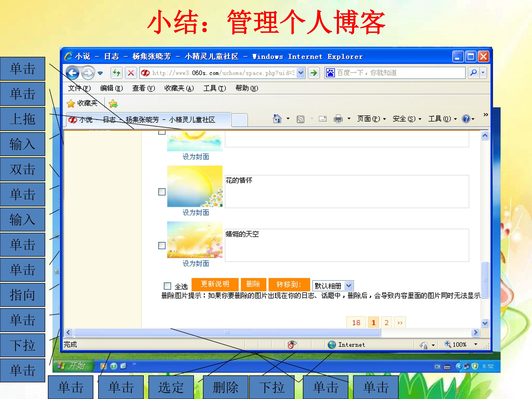
Task: Tick the 全选 select-all checkbox
Action: [167, 286]
